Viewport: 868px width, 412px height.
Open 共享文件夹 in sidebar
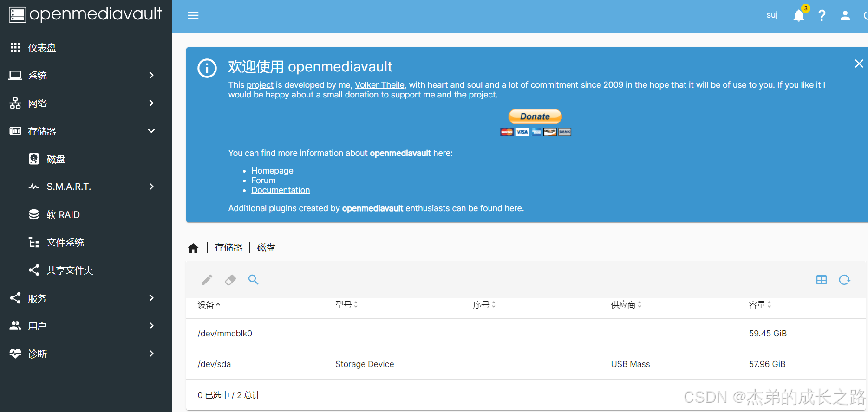(x=86, y=270)
